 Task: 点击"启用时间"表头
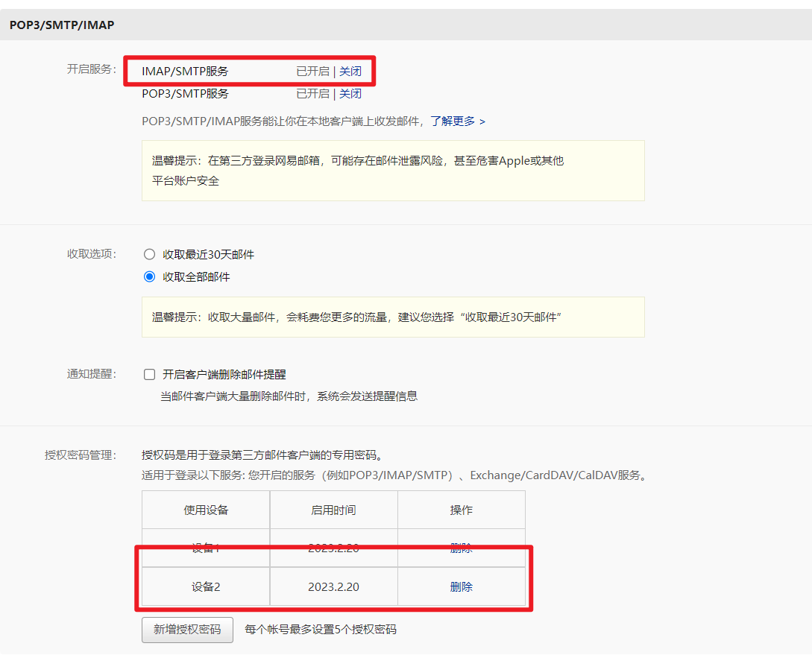(x=333, y=510)
